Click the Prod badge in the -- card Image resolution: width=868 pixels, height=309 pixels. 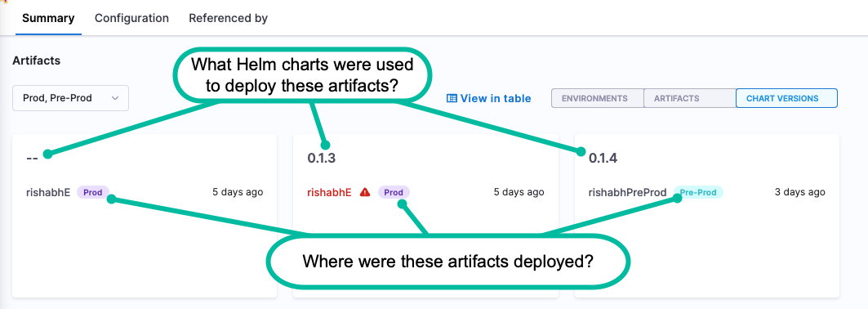click(93, 192)
